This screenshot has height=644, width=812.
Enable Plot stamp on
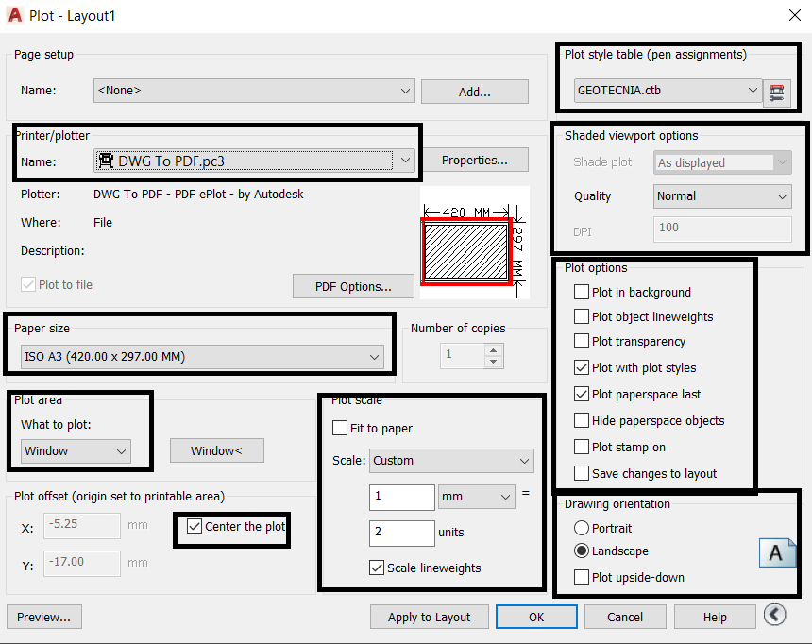[582, 447]
